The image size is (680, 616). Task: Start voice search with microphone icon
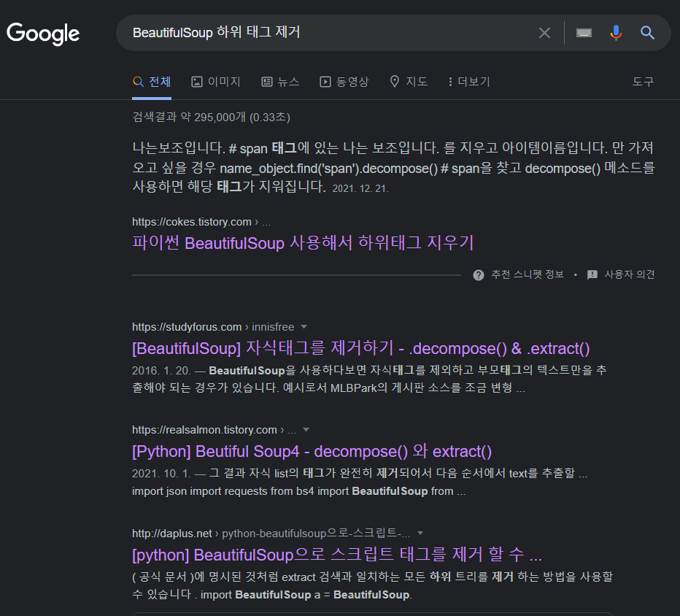tap(615, 33)
